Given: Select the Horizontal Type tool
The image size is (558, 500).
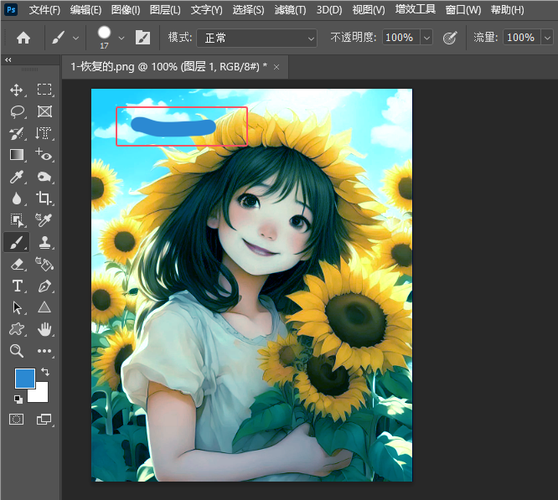Looking at the screenshot, I should point(17,286).
